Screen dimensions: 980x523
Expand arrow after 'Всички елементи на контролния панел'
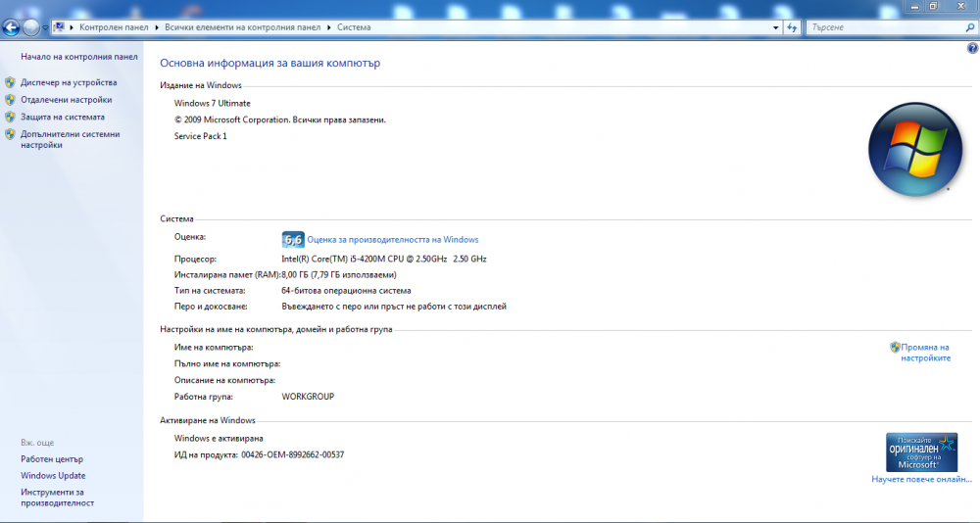(x=328, y=27)
